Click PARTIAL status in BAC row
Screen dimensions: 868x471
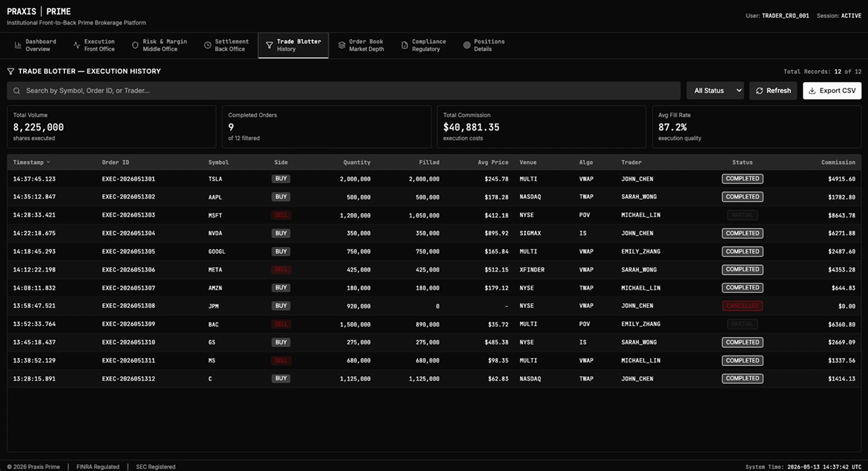tap(742, 324)
